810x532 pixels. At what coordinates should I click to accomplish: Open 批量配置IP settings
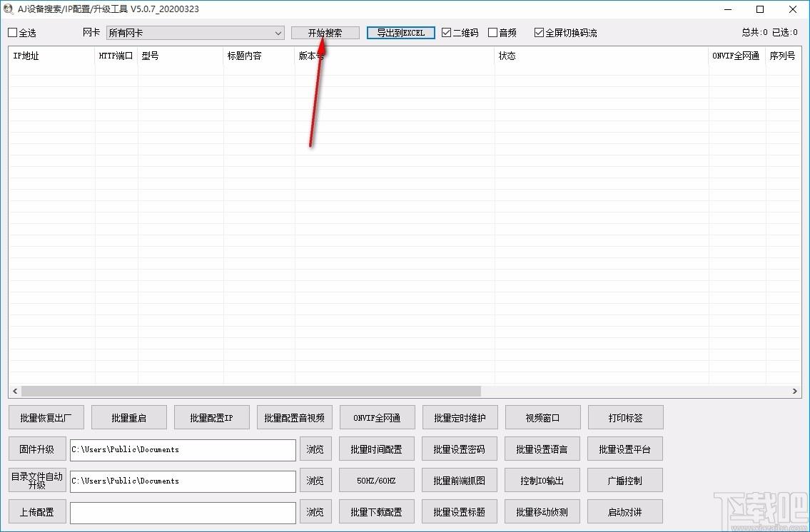pos(212,417)
